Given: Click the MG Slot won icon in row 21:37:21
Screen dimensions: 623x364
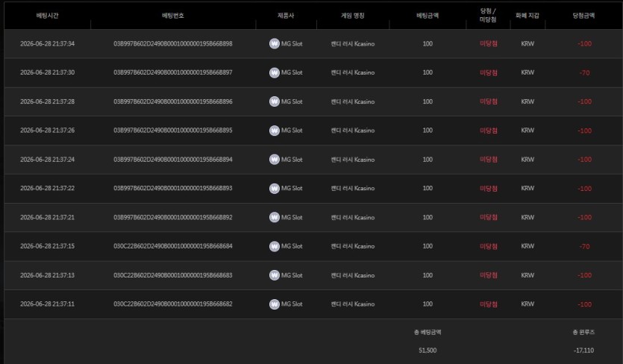Looking at the screenshot, I should tap(275, 217).
